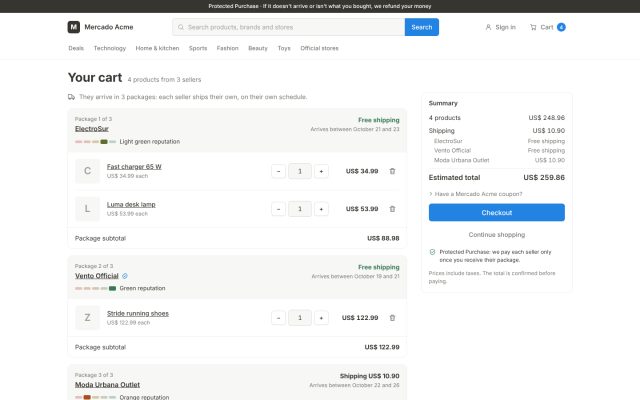Open the Sports category
Screen dimensions: 640x400
pos(198,48)
